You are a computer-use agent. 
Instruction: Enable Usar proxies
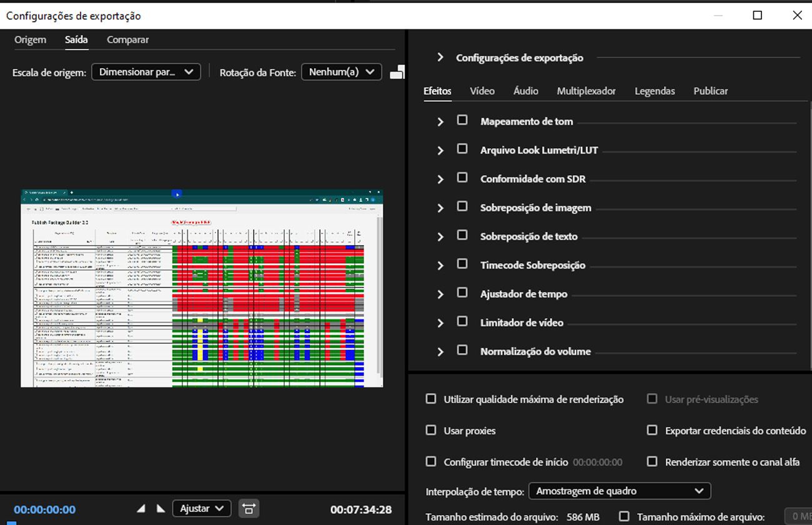430,430
